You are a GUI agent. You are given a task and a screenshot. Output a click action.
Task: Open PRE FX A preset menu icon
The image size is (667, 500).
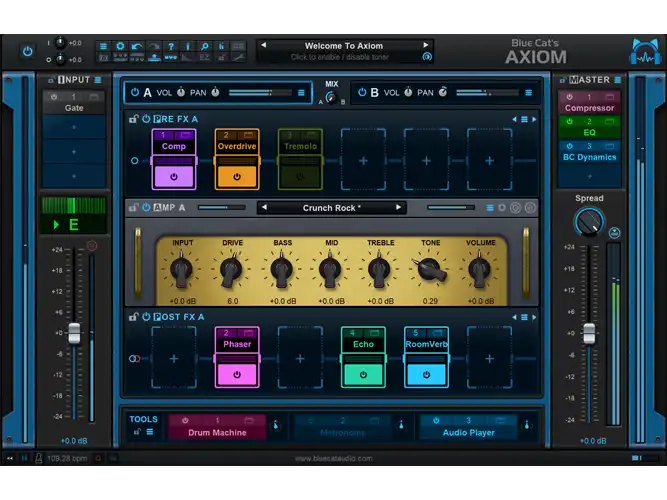524,120
